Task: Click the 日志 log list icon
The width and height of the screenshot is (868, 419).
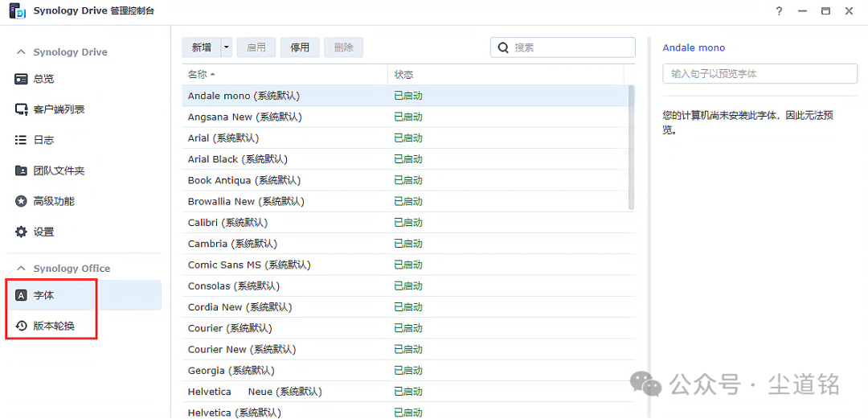Action: [22, 140]
